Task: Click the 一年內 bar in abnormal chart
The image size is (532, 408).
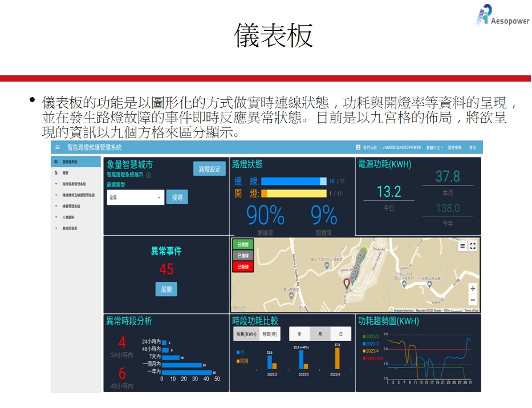Action: click(x=186, y=373)
